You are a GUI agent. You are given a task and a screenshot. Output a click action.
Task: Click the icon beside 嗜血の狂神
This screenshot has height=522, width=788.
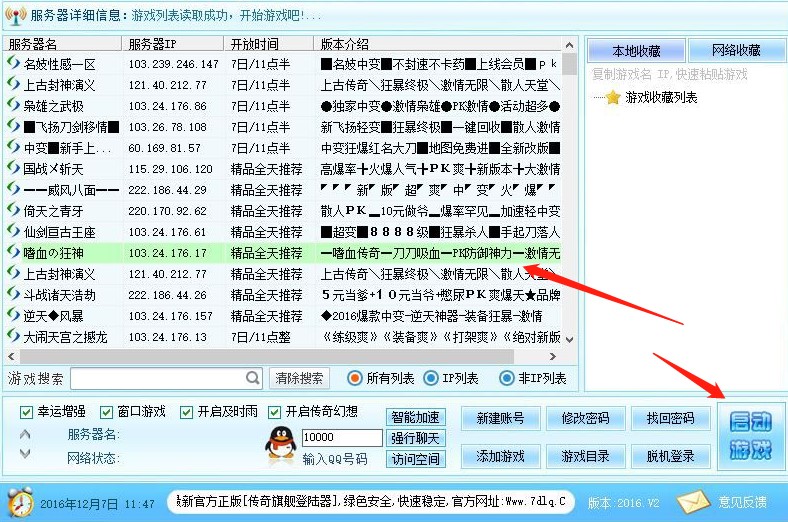click(x=13, y=252)
